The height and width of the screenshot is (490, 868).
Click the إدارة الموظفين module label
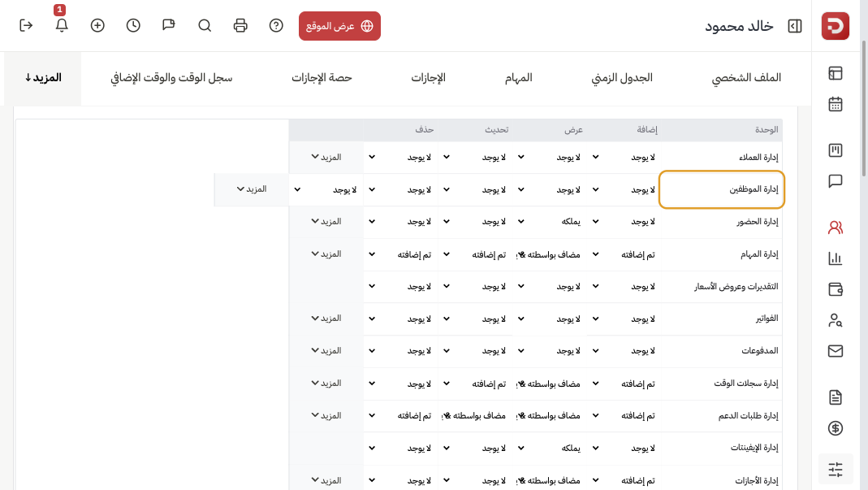753,189
